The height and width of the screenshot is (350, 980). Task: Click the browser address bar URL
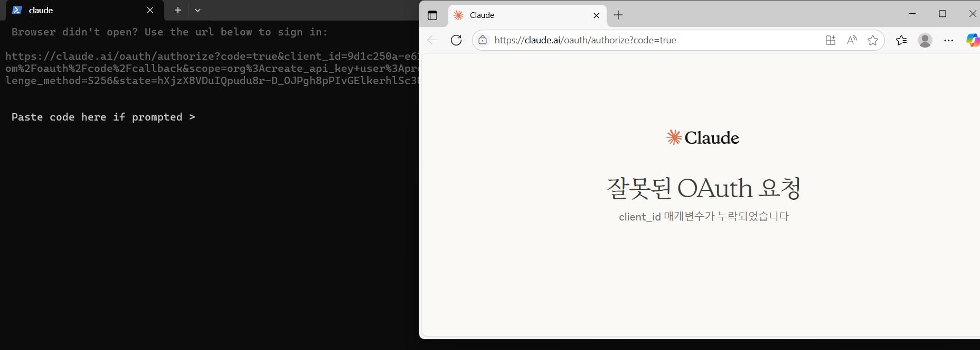(x=585, y=40)
